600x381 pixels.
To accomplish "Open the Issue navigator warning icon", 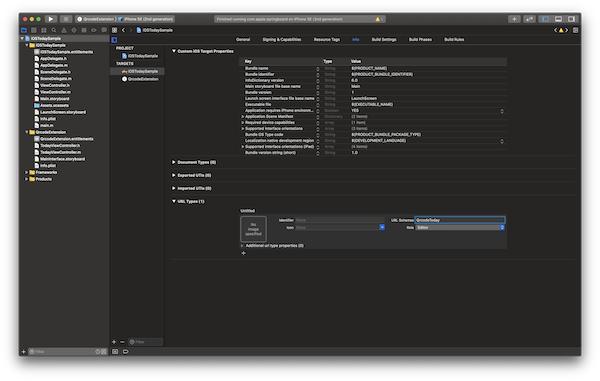I will pos(64,30).
